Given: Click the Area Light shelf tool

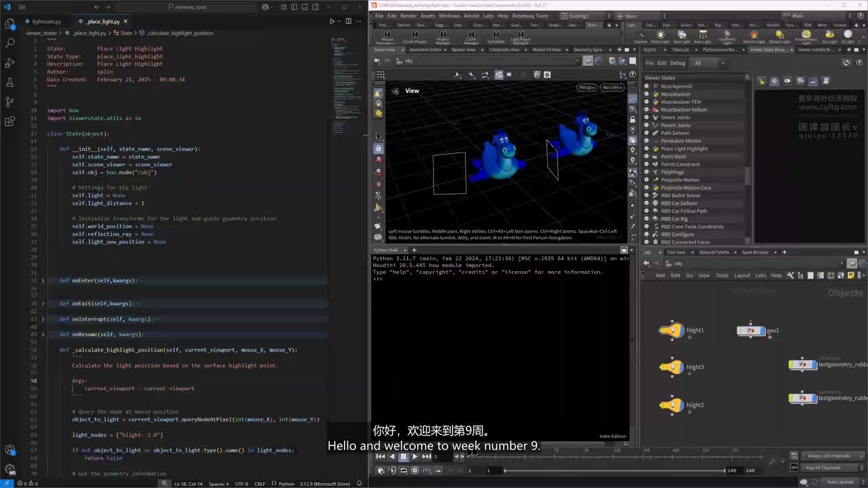Looking at the screenshot, I should (703, 37).
